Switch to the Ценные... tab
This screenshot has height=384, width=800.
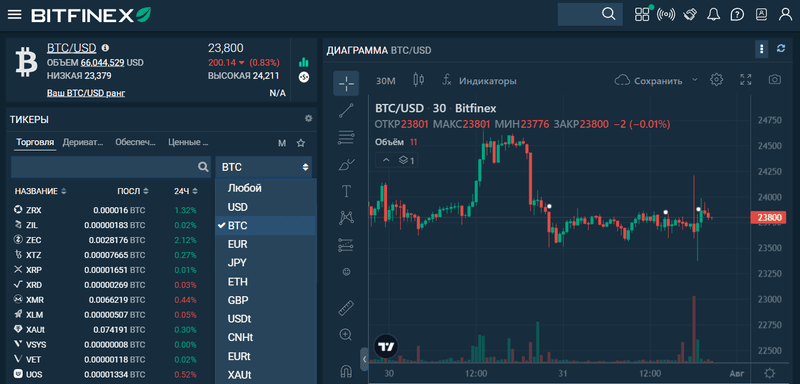188,143
